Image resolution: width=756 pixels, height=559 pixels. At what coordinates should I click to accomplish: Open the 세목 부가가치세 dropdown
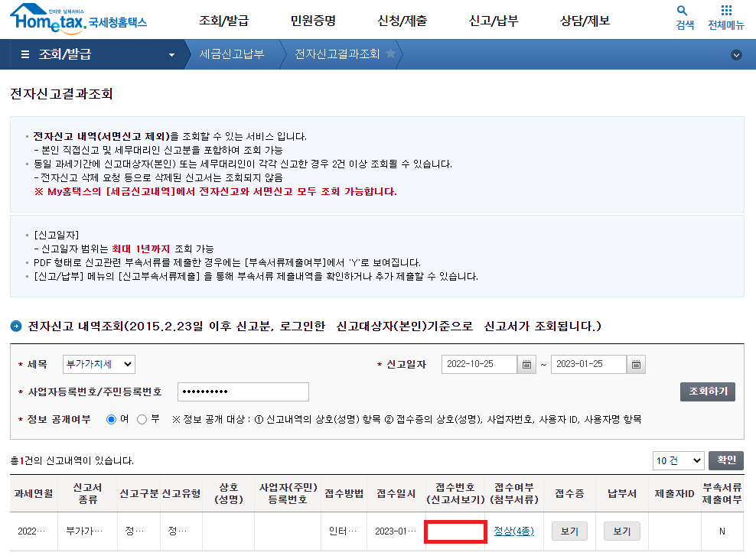point(99,364)
